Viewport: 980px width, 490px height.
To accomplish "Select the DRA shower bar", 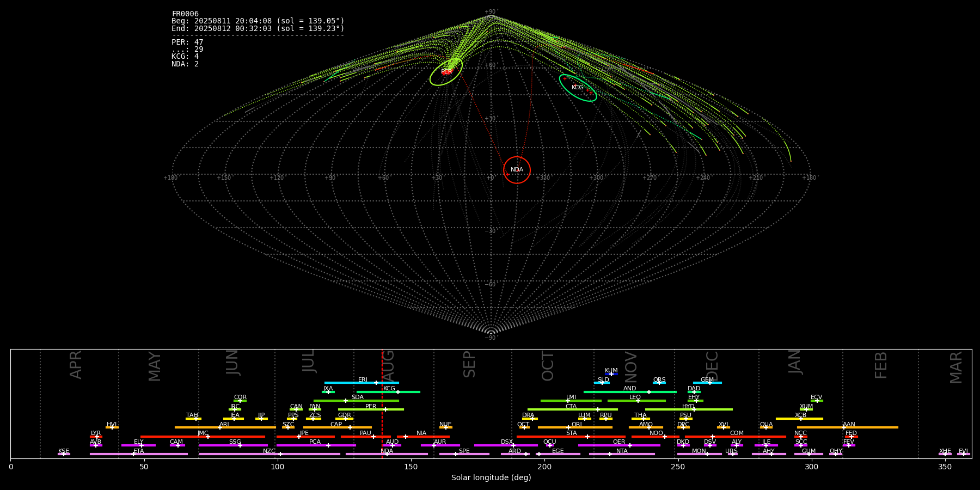I will click(530, 419).
